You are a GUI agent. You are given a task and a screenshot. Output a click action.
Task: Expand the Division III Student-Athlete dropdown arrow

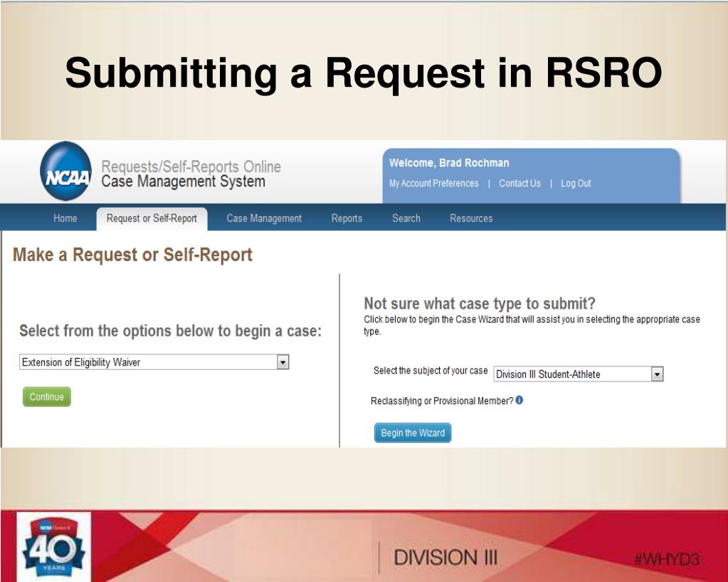point(657,374)
